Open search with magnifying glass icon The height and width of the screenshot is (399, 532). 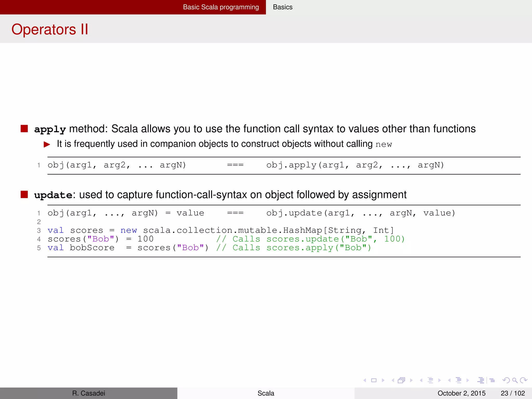coord(515,381)
